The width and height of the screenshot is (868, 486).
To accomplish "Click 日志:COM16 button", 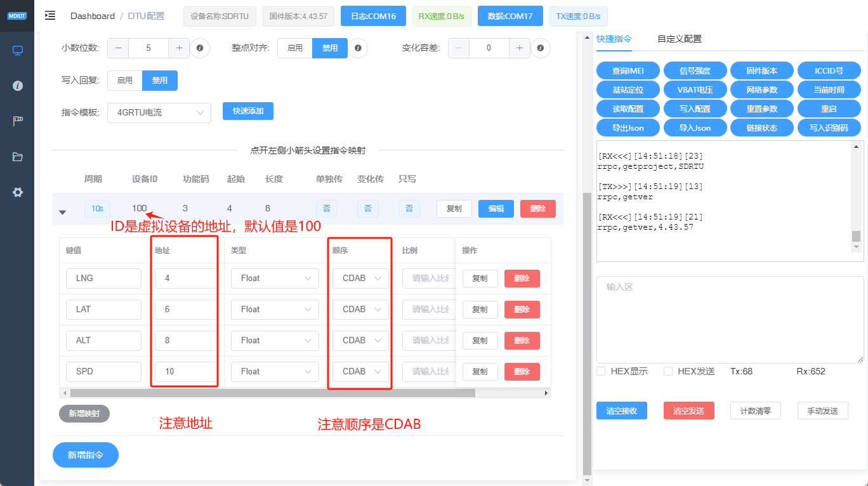I will [373, 16].
